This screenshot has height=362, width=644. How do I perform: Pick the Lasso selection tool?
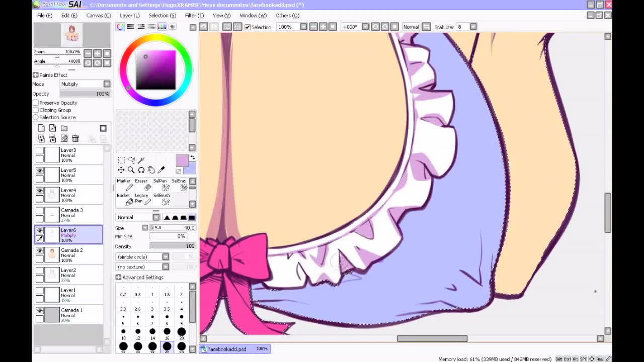point(131,160)
